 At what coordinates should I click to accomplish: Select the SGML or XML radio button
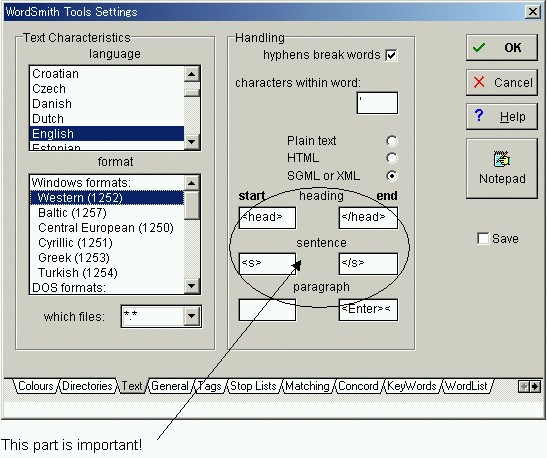tap(392, 175)
